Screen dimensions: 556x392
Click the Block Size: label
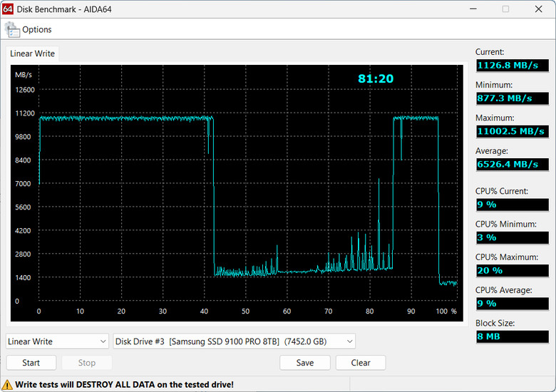pos(495,324)
